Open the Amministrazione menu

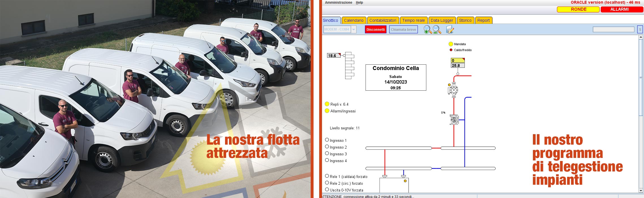click(338, 3)
